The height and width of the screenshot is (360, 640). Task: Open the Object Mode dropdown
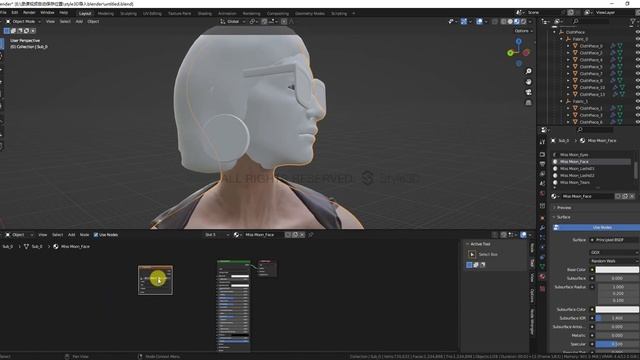pos(23,21)
